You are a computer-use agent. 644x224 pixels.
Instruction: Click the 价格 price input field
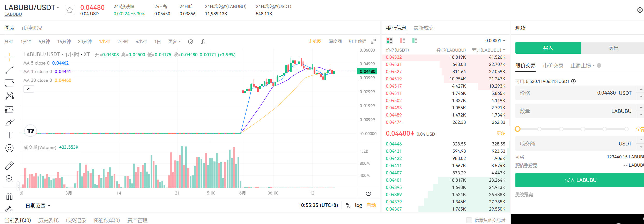click(x=576, y=93)
